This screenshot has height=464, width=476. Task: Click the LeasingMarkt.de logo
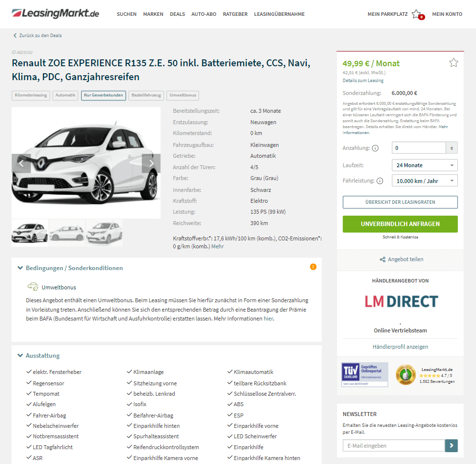coord(55,13)
